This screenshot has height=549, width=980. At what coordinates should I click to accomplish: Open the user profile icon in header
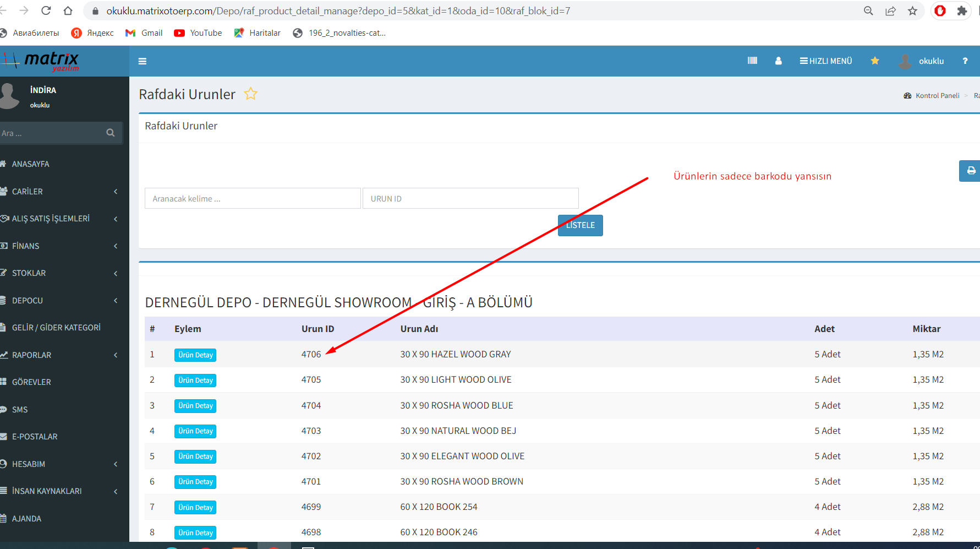click(778, 61)
